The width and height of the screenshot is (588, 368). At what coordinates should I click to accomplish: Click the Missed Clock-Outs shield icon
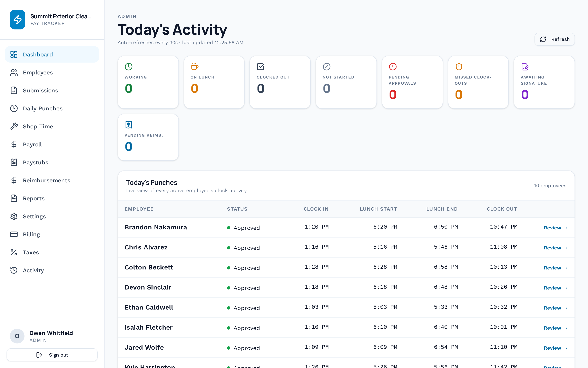[459, 66]
